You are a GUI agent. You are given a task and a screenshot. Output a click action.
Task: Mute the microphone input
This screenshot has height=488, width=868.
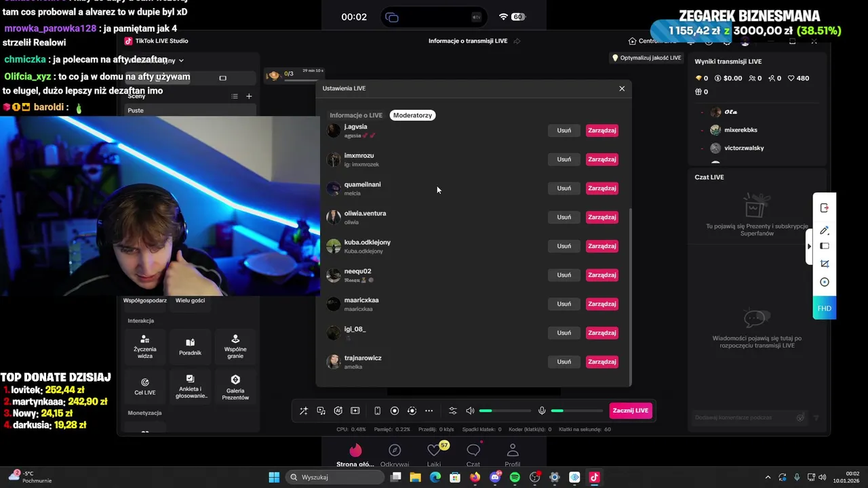[542, 411]
